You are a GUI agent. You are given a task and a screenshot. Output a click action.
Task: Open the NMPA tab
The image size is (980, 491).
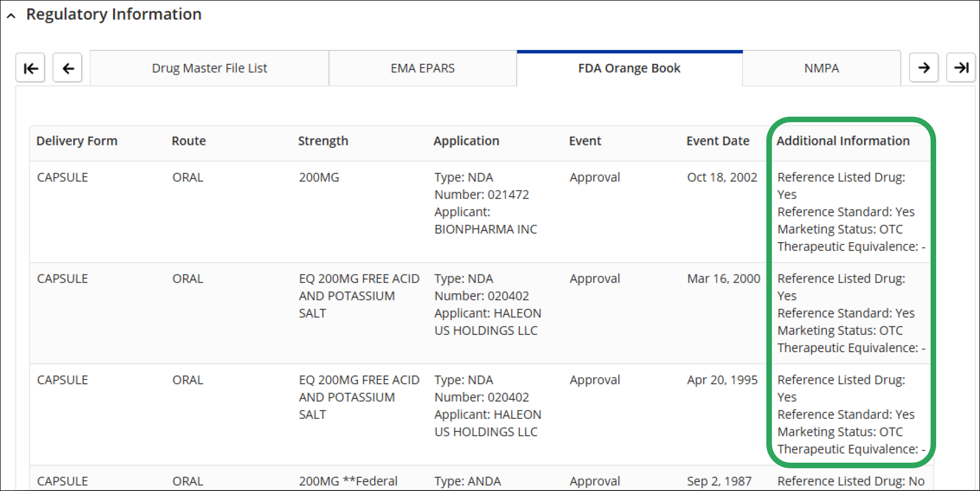pyautogui.click(x=821, y=68)
